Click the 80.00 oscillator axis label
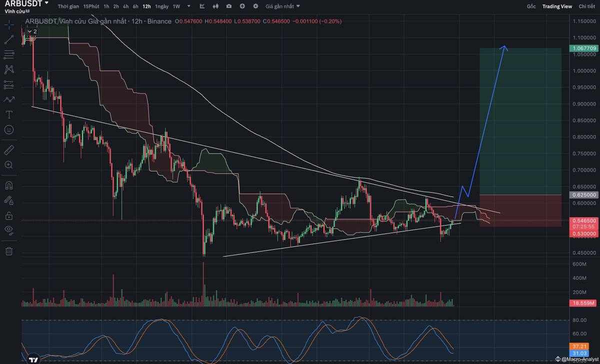 click(578, 320)
